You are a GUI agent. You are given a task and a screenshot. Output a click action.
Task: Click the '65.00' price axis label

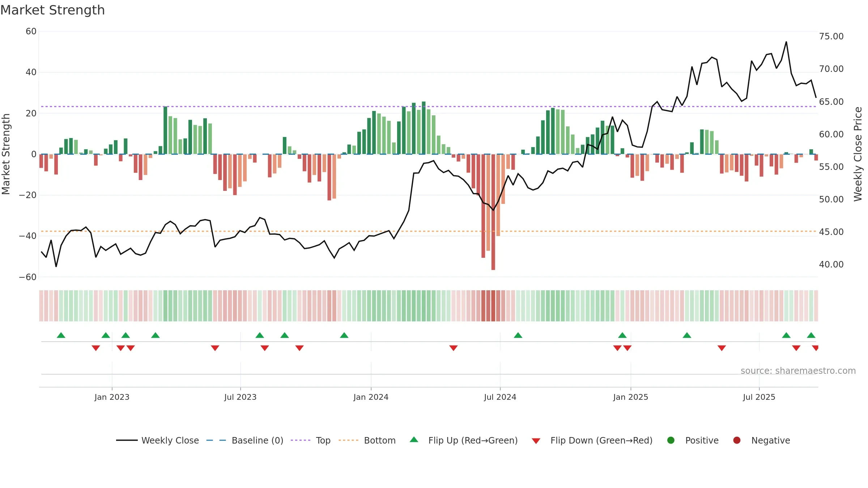[x=831, y=102]
